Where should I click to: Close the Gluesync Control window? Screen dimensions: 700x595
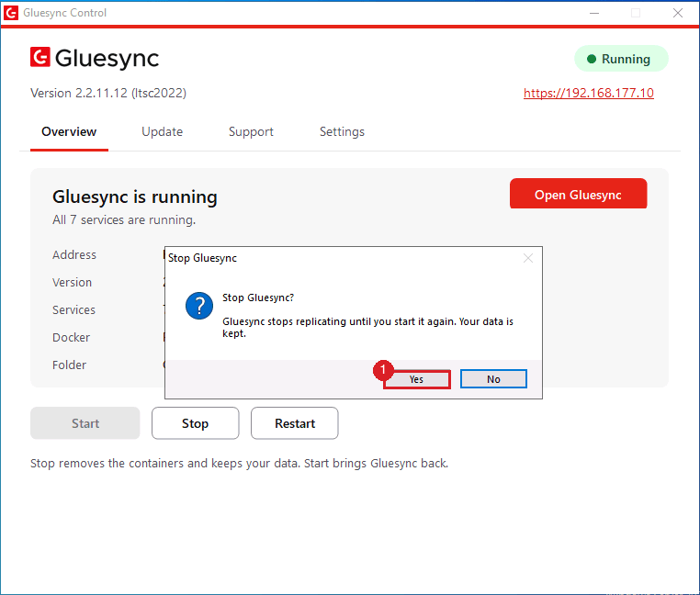tap(678, 13)
